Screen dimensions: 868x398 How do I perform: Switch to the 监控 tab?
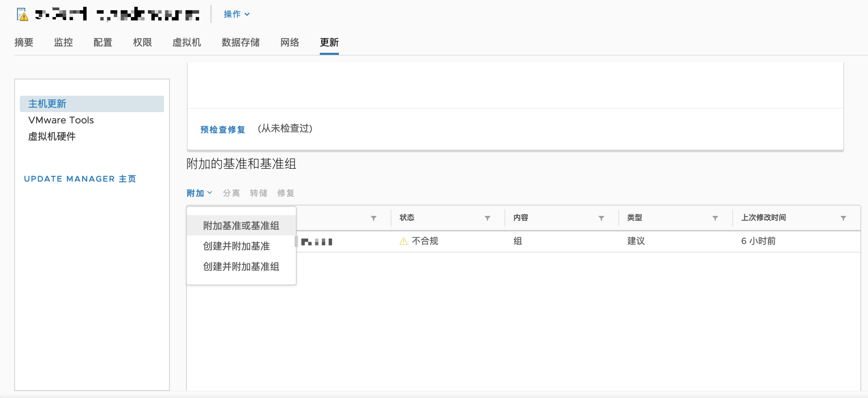63,42
